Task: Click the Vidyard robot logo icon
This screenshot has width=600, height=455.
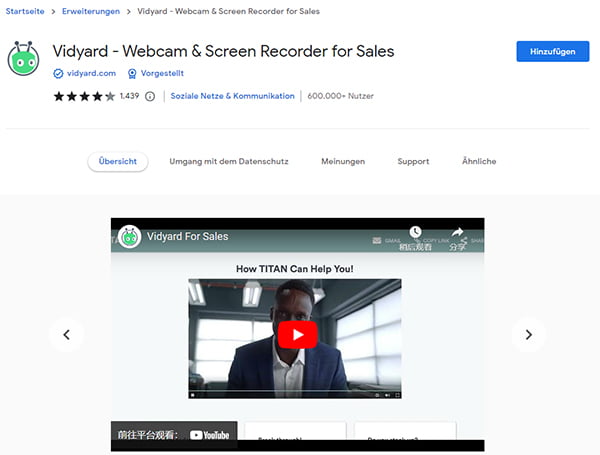Action: click(x=23, y=59)
